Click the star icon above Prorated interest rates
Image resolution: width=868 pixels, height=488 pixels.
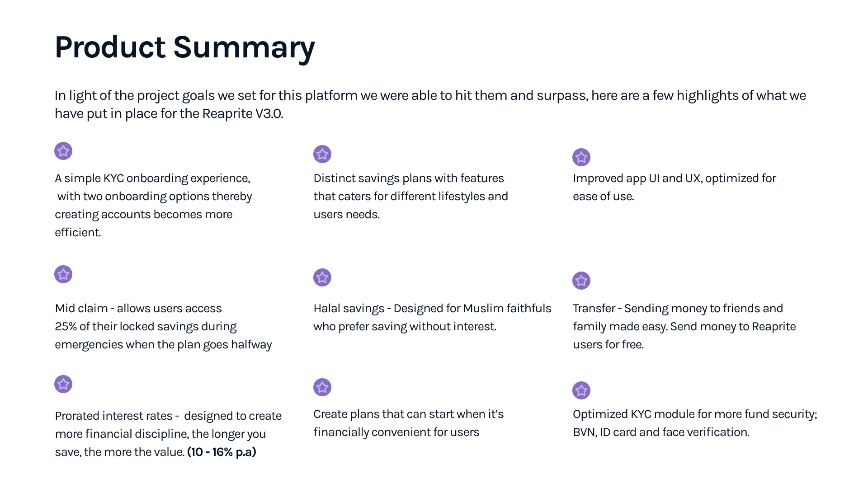pos(63,384)
